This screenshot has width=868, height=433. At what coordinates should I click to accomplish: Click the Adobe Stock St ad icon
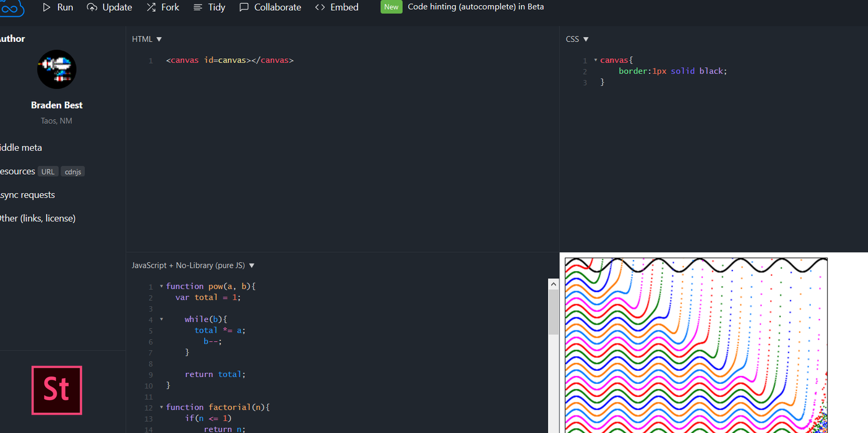pyautogui.click(x=57, y=390)
